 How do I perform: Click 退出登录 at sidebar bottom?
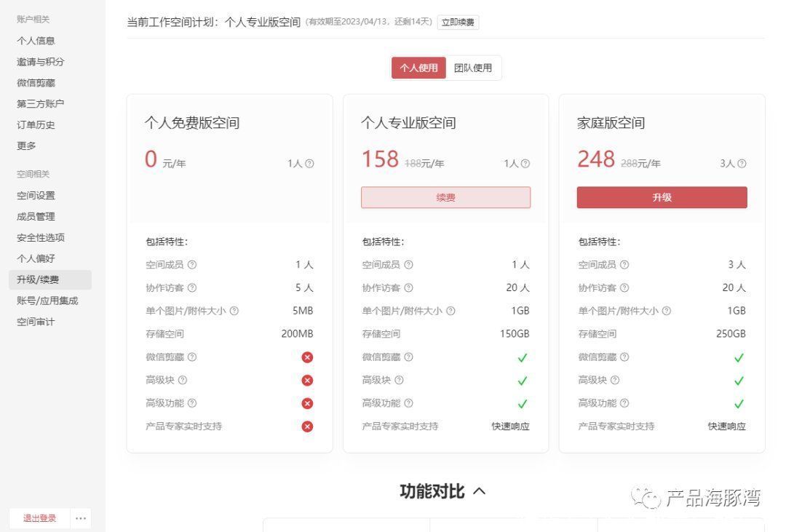(x=39, y=518)
